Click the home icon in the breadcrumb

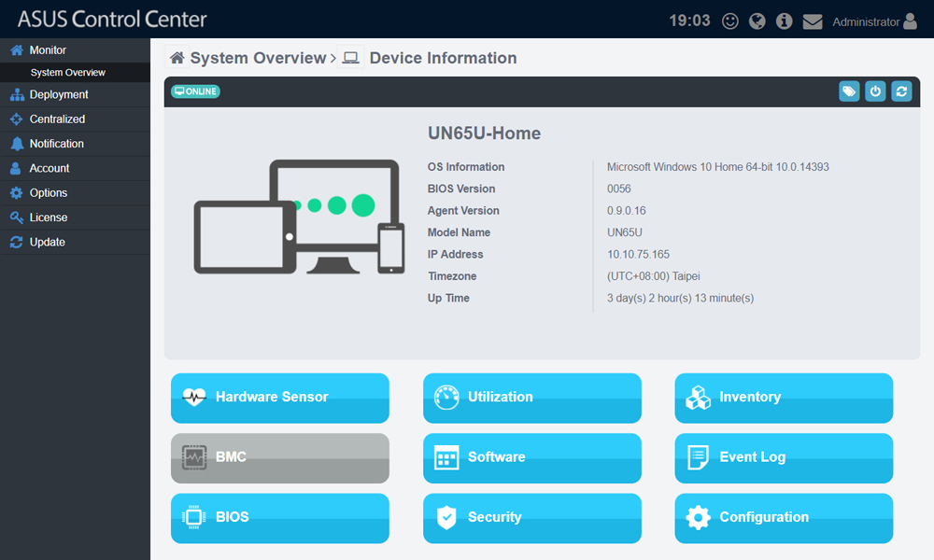(177, 57)
